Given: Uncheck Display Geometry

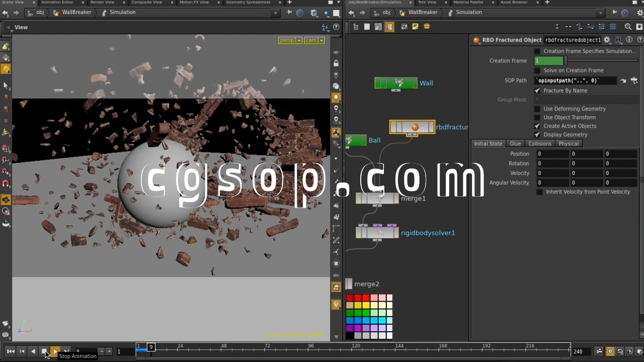Looking at the screenshot, I should 537,135.
